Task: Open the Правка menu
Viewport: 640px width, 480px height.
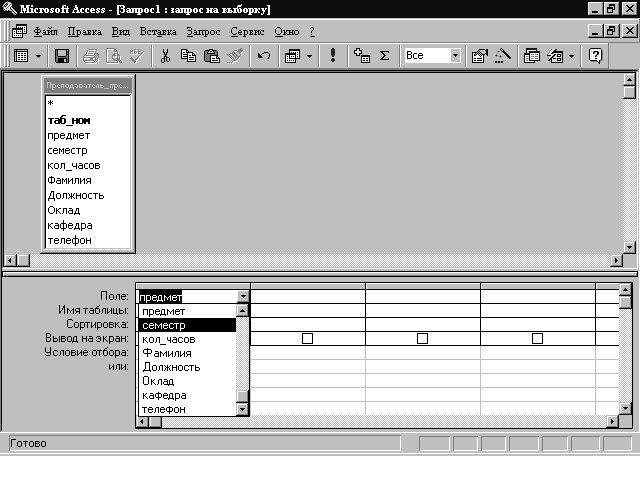Action: click(x=84, y=31)
